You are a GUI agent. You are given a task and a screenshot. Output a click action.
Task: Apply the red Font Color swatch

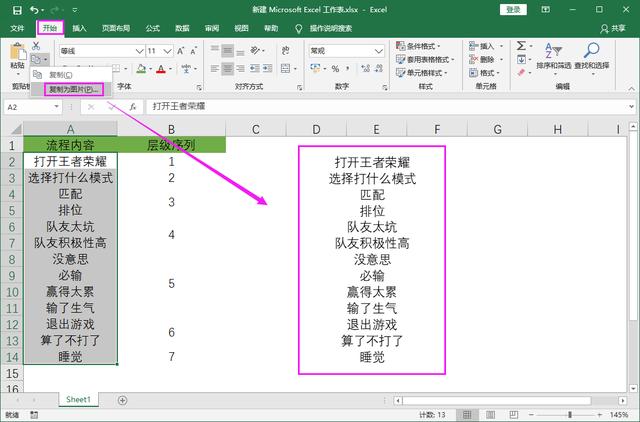tap(161, 69)
